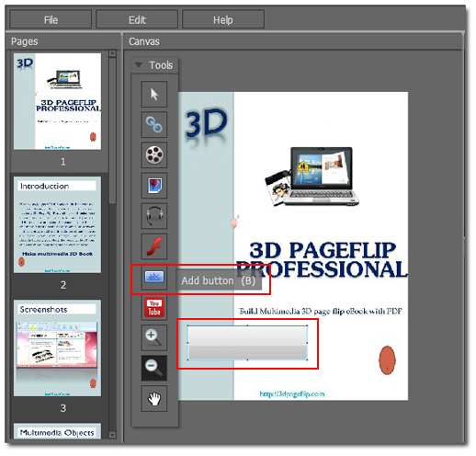
Task: Select the Add image tool
Action: [x=154, y=186]
